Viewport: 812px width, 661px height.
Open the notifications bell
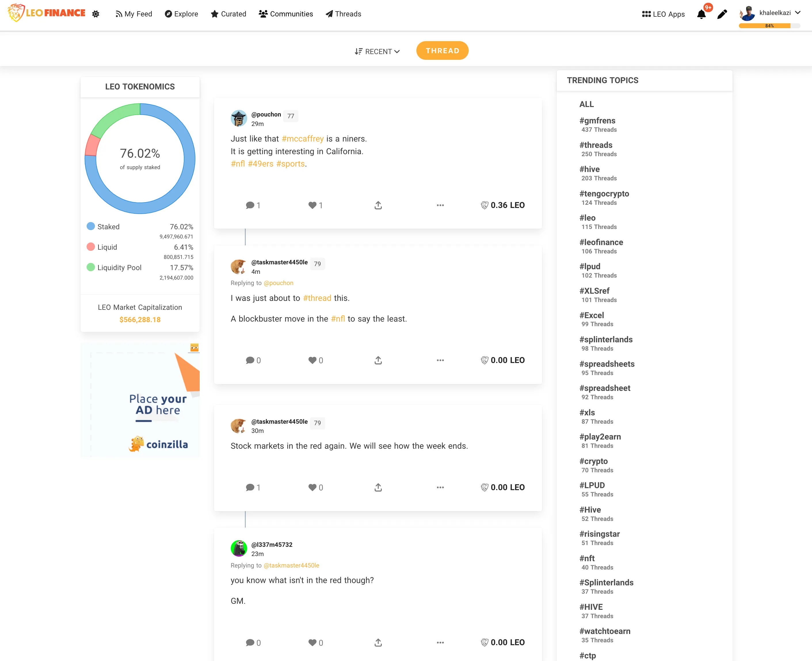pyautogui.click(x=701, y=14)
